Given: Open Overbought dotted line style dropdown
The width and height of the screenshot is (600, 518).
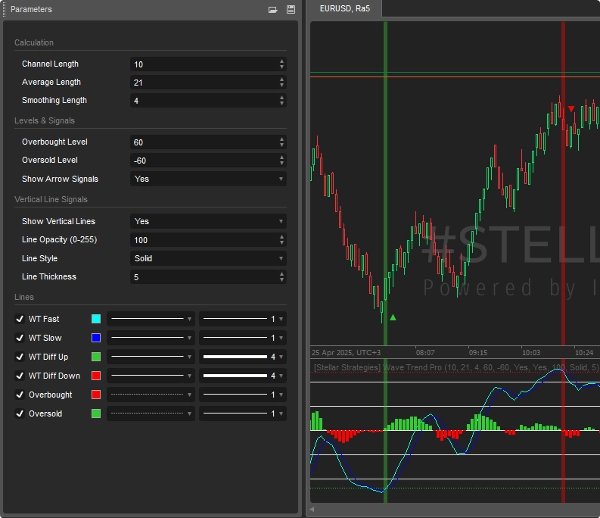Looking at the screenshot, I should pyautogui.click(x=151, y=394).
